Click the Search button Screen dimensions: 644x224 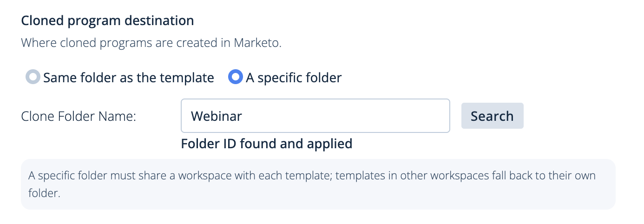(492, 116)
